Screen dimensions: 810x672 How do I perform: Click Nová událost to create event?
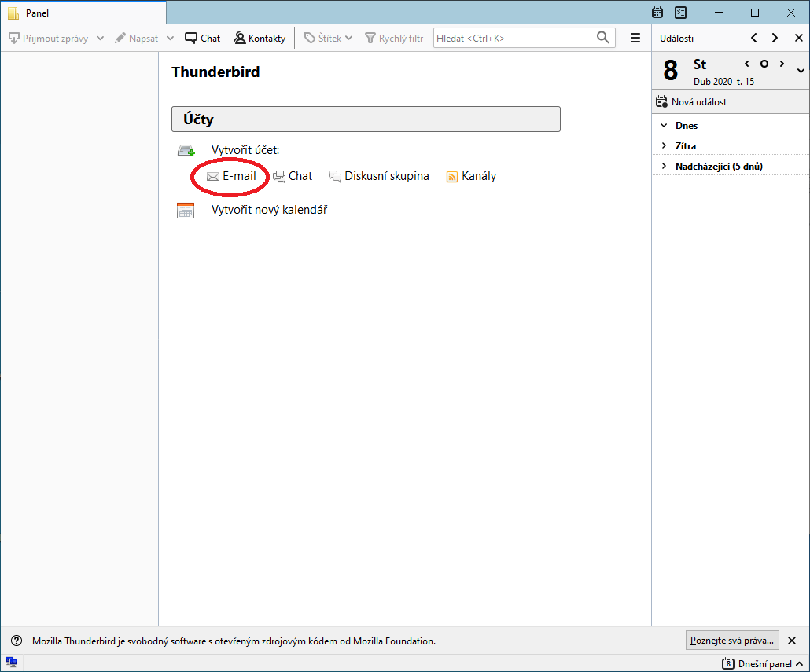pyautogui.click(x=691, y=101)
